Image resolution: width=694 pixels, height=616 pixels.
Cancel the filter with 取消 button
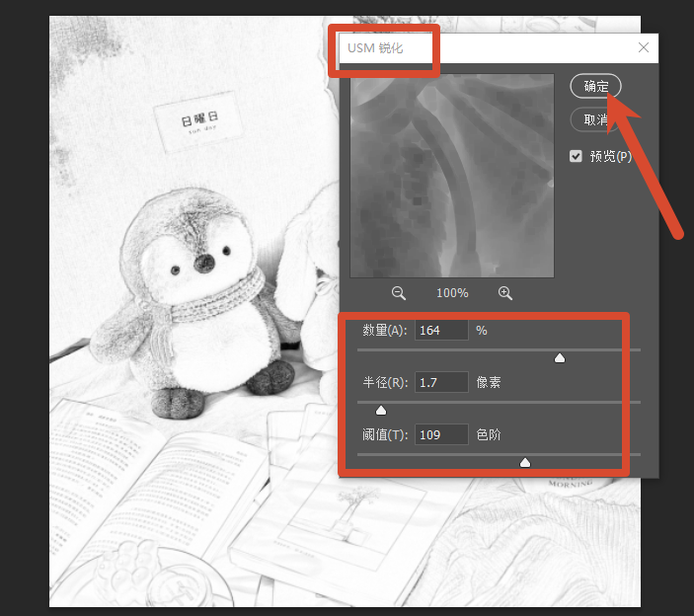(x=595, y=119)
